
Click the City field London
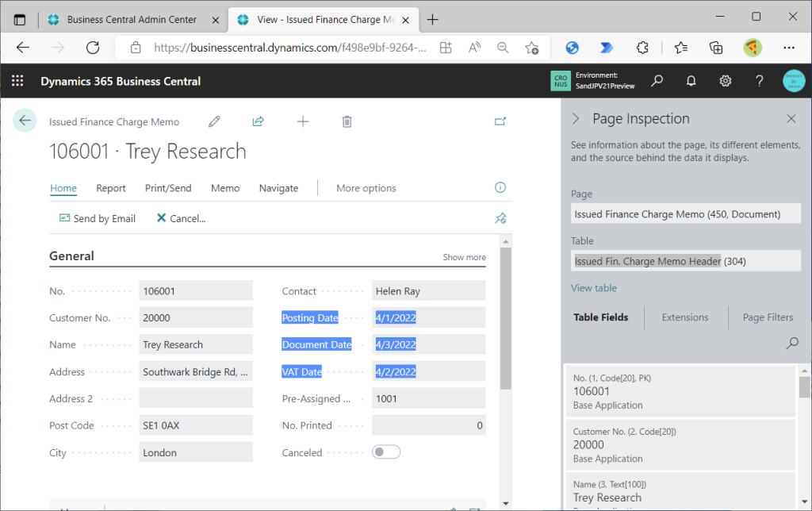[196, 452]
